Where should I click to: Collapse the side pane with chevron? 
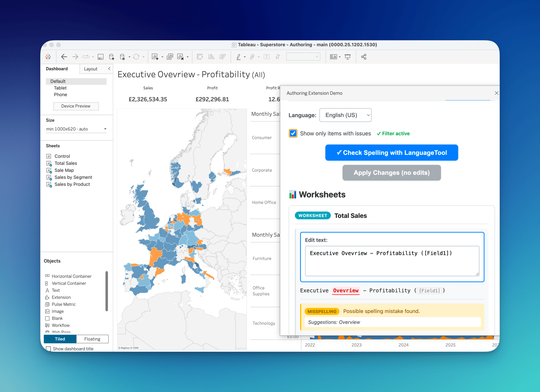(109, 69)
